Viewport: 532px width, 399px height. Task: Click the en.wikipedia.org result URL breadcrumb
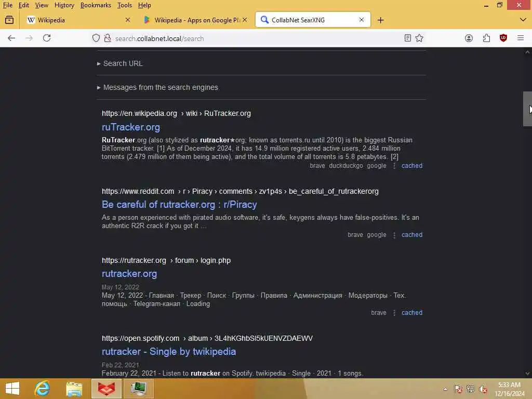point(176,113)
